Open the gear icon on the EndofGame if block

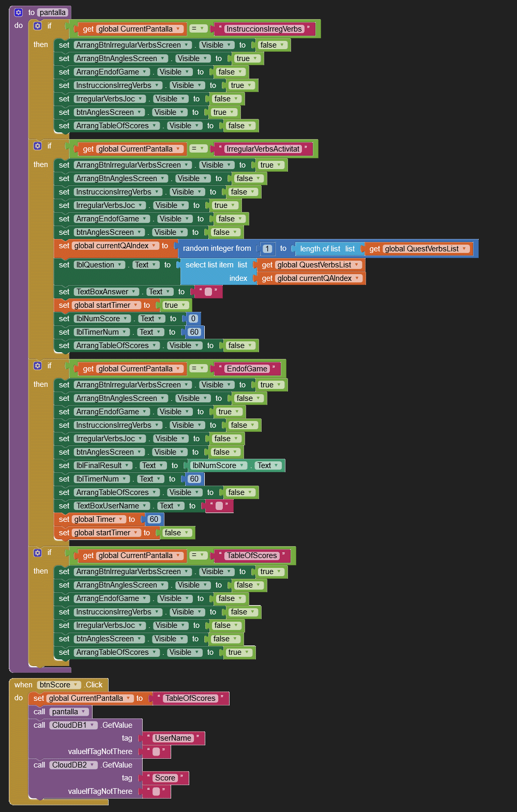point(38,366)
